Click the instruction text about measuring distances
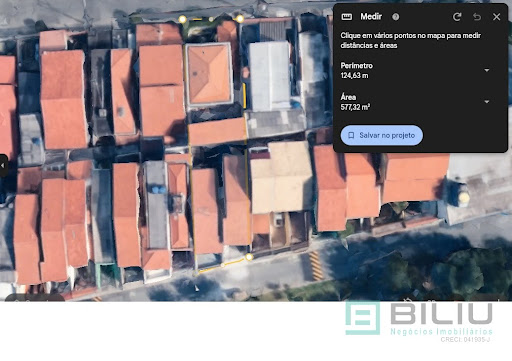The image size is (512, 361). click(411, 40)
